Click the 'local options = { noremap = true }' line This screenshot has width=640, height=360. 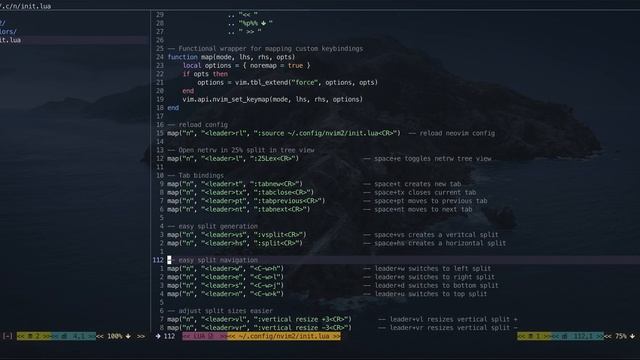[246, 65]
